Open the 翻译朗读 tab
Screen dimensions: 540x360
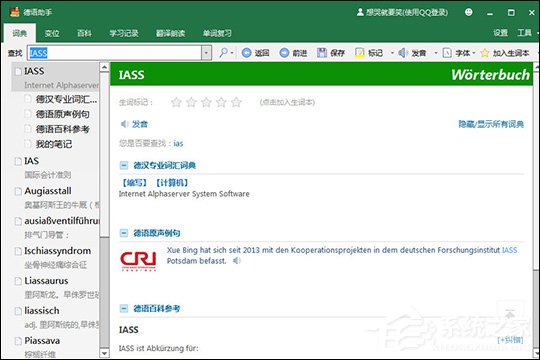[x=170, y=33]
